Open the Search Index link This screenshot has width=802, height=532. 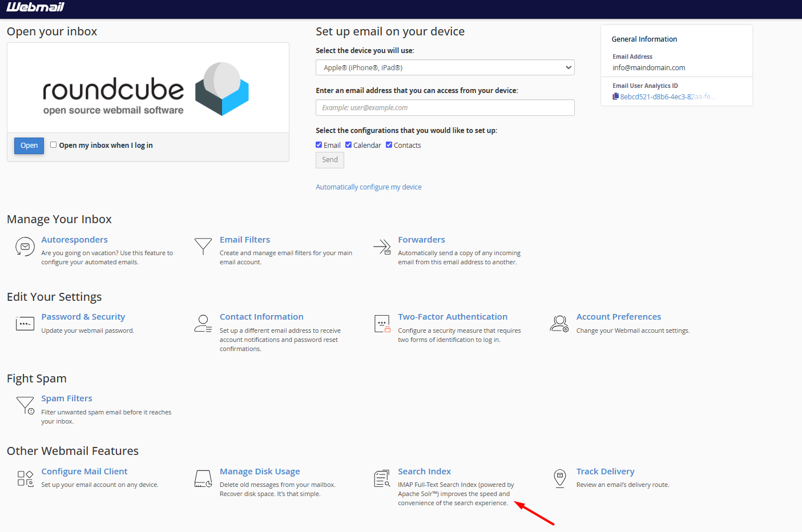(x=425, y=471)
